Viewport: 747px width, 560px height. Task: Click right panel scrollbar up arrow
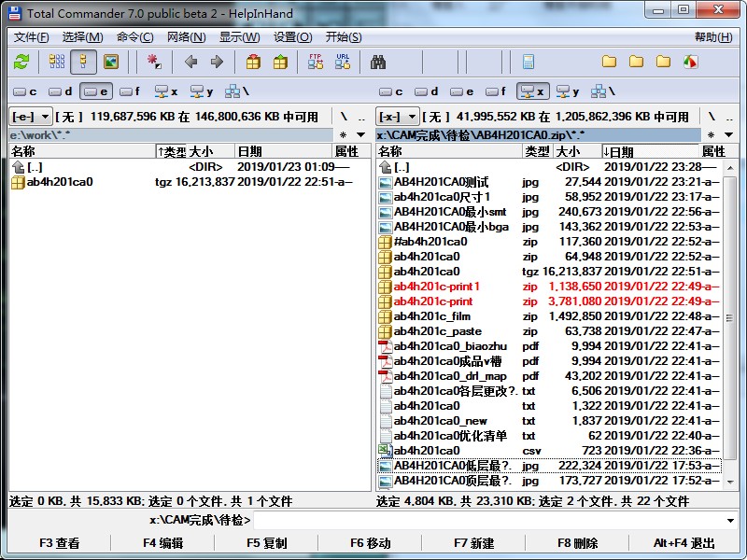pyautogui.click(x=730, y=168)
